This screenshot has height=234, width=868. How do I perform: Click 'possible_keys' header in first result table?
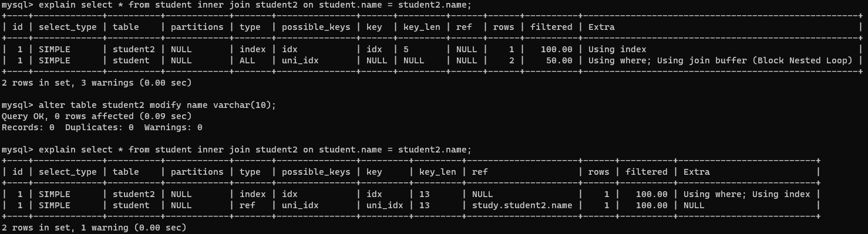coord(315,28)
